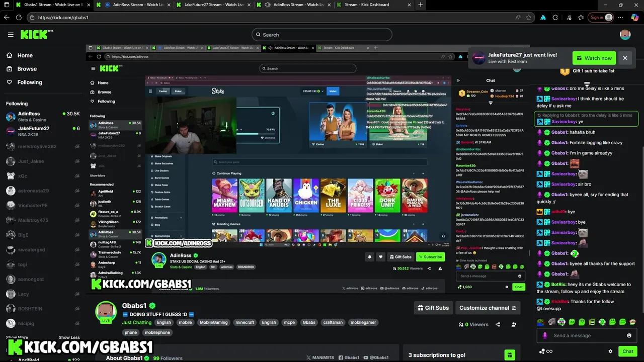Reload the page with the refresh icon
644x362 pixels.
(x=19, y=17)
